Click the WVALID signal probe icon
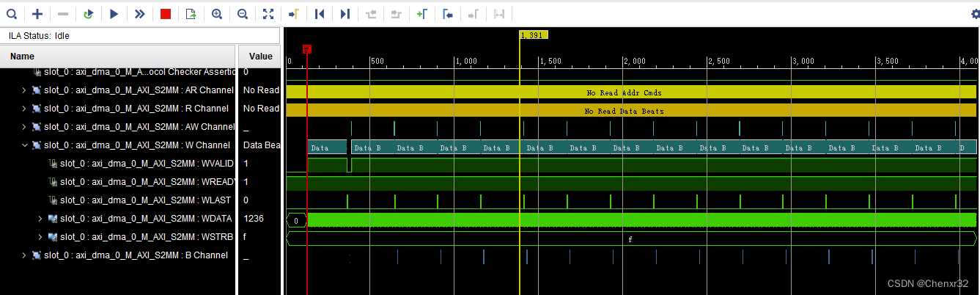This screenshot has width=980, height=295. (x=53, y=164)
